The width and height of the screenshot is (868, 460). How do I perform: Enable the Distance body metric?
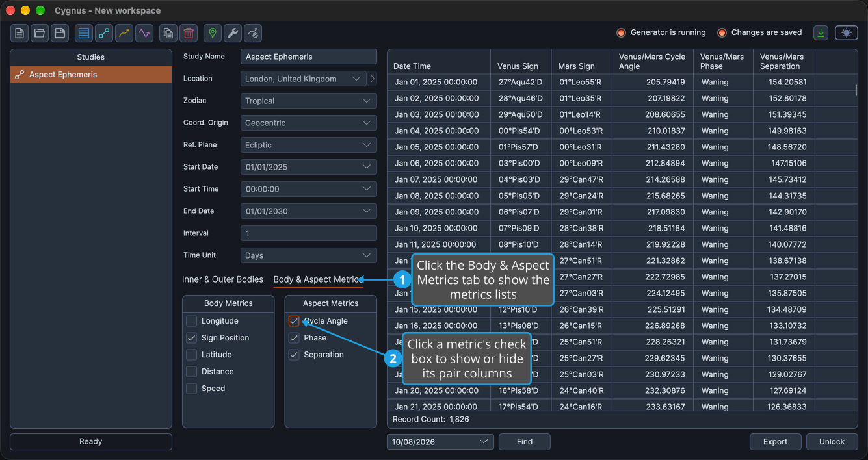tap(191, 372)
